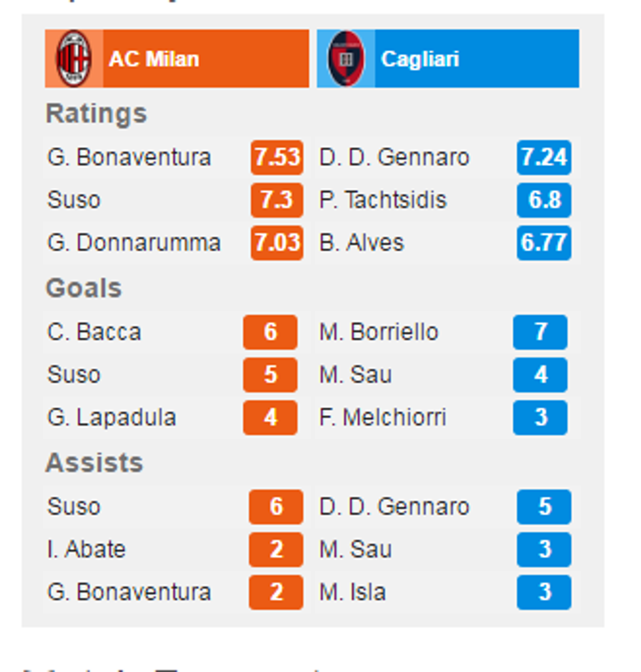This screenshot has width=641, height=672.
Task: Click the AC Milan club crest icon
Action: point(73,59)
